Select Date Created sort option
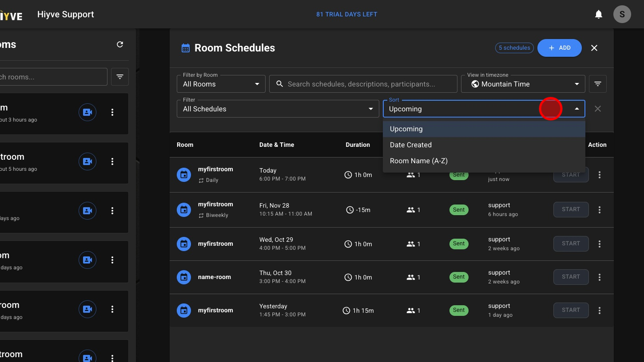 tap(410, 145)
